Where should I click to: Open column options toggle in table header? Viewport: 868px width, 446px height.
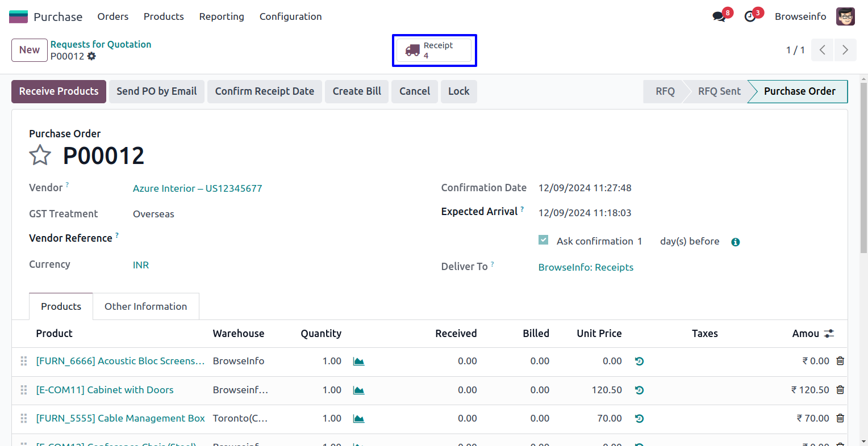(x=829, y=334)
